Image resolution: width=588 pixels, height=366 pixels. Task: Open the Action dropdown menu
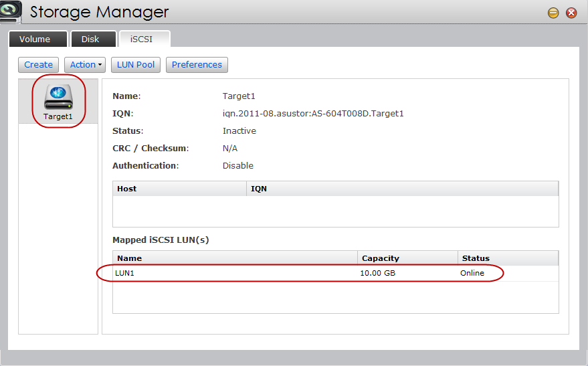85,64
